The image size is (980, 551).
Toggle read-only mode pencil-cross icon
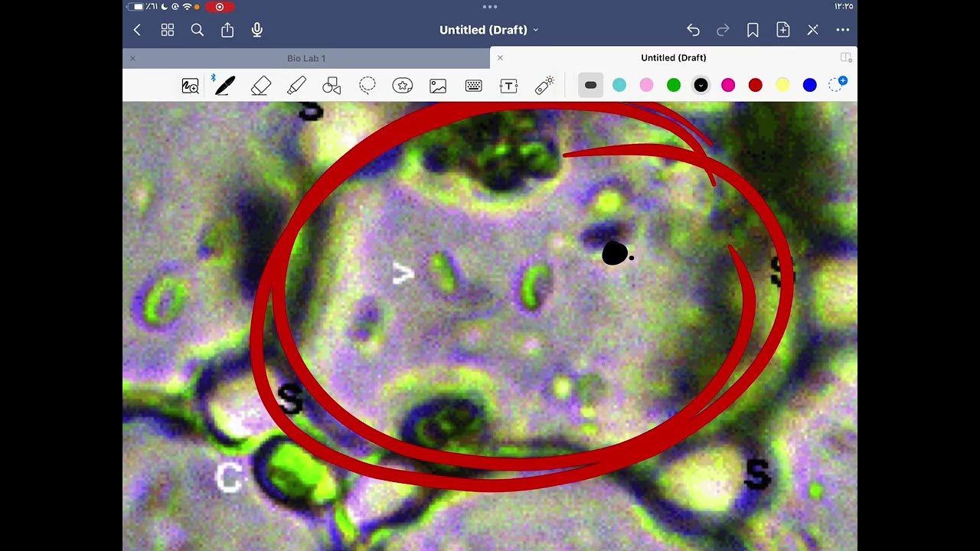tap(813, 30)
